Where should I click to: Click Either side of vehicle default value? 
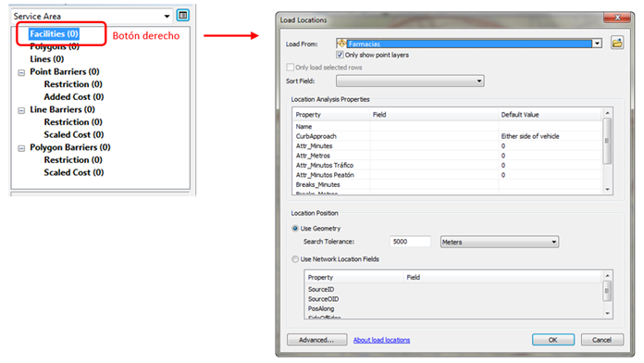coord(530,136)
